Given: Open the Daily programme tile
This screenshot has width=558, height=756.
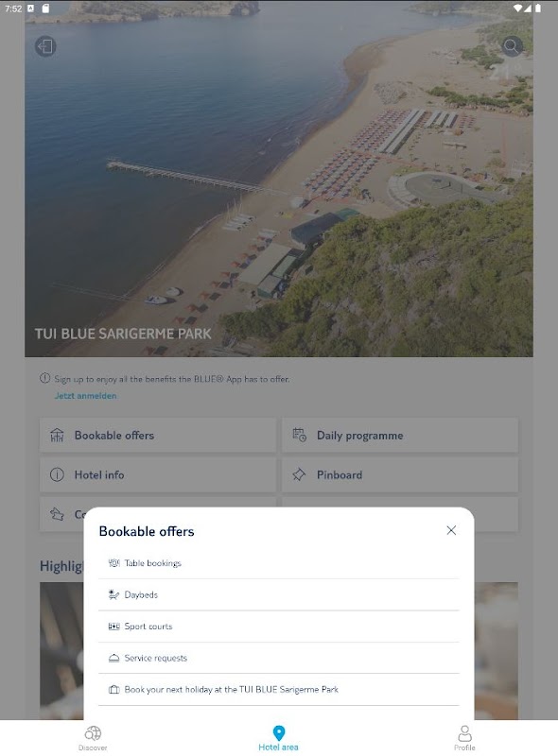Looking at the screenshot, I should [x=400, y=436].
